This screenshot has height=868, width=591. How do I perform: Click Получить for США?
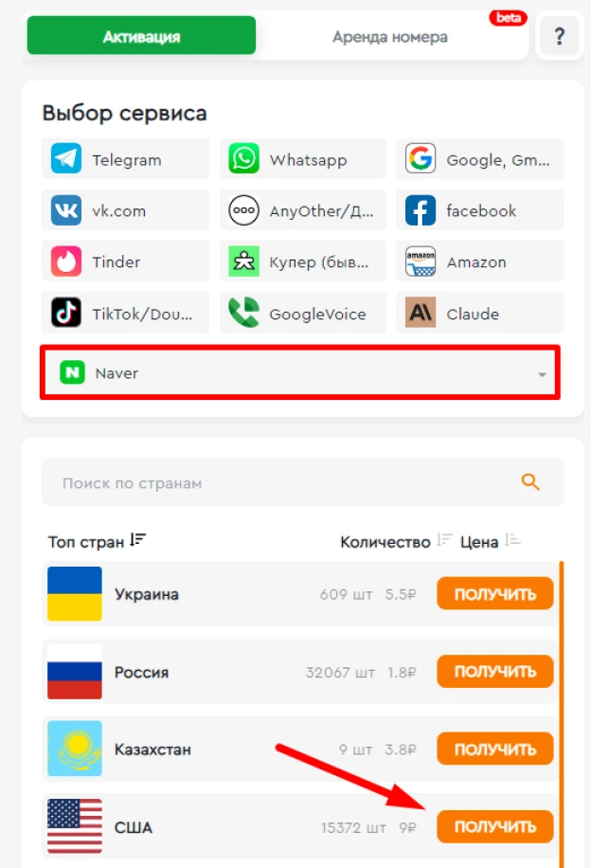(x=494, y=826)
